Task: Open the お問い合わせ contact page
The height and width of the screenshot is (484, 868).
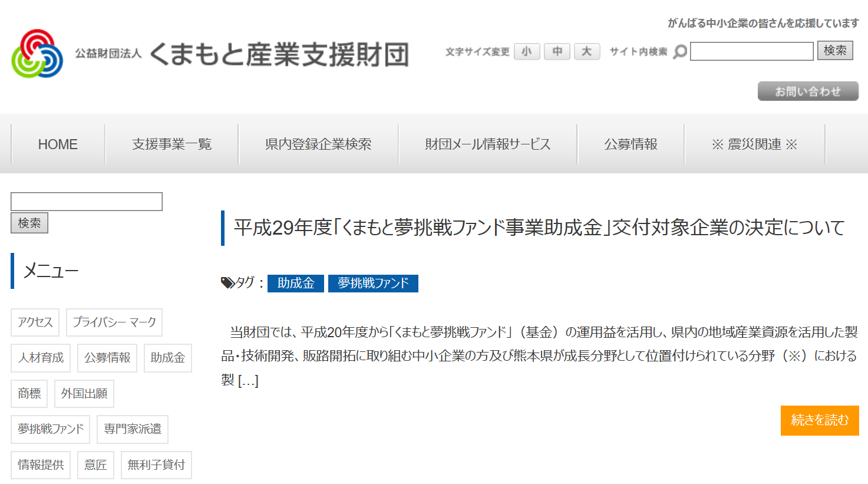Action: pyautogui.click(x=807, y=91)
